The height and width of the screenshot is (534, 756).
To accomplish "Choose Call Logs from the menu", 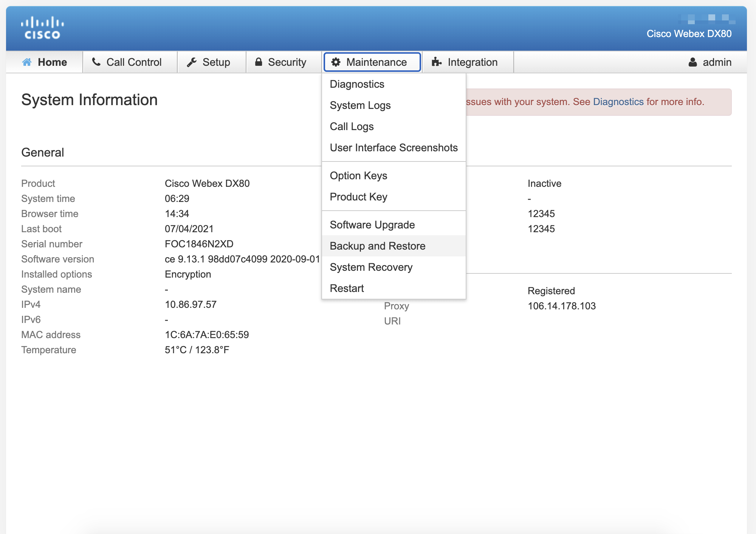I will (394, 126).
